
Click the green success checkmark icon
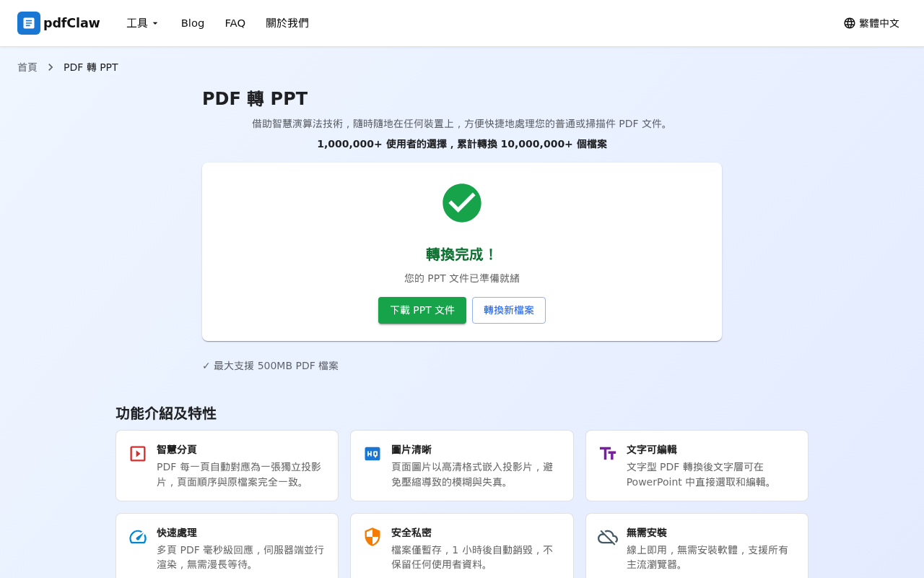462,203
